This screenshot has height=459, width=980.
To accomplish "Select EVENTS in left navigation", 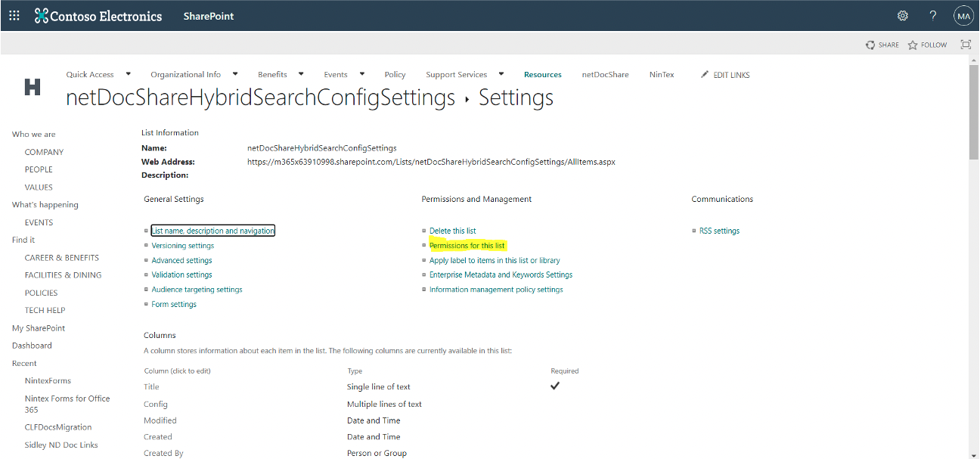I will click(x=39, y=223).
